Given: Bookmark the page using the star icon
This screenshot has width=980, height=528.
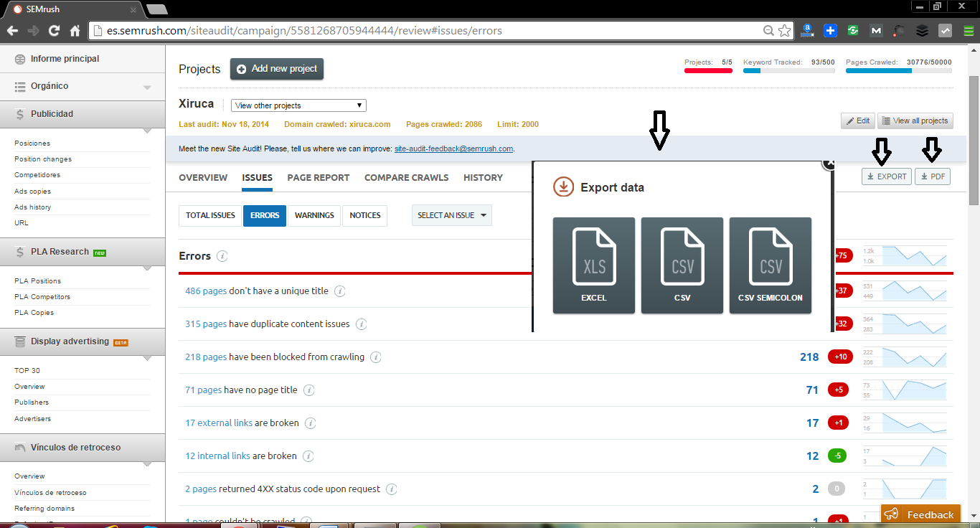Looking at the screenshot, I should (x=784, y=30).
